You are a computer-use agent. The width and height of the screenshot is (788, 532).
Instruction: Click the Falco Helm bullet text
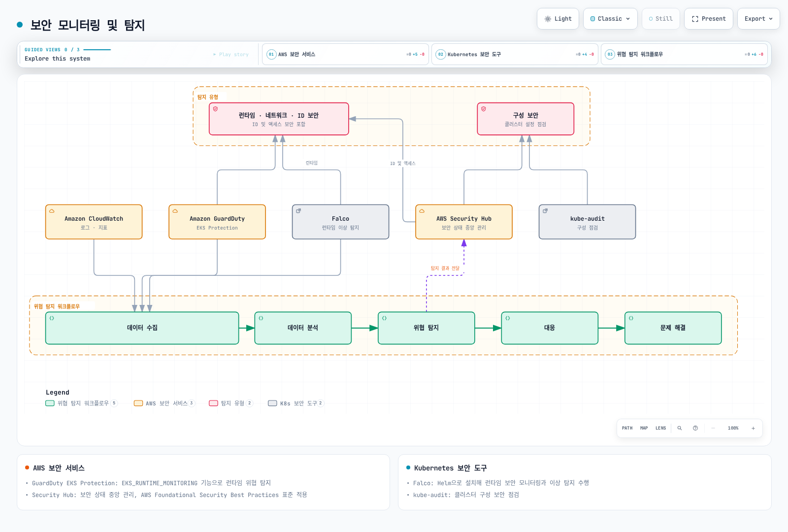[501, 483]
